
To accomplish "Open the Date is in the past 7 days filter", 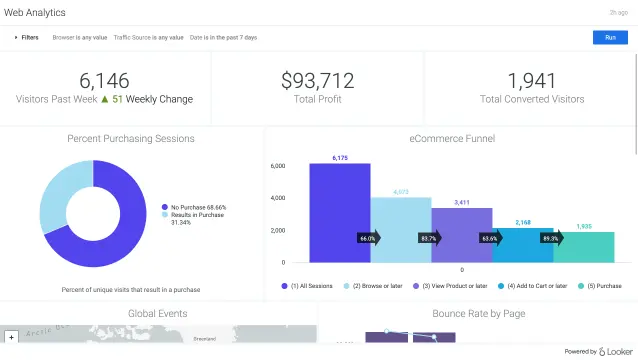I will [223, 37].
